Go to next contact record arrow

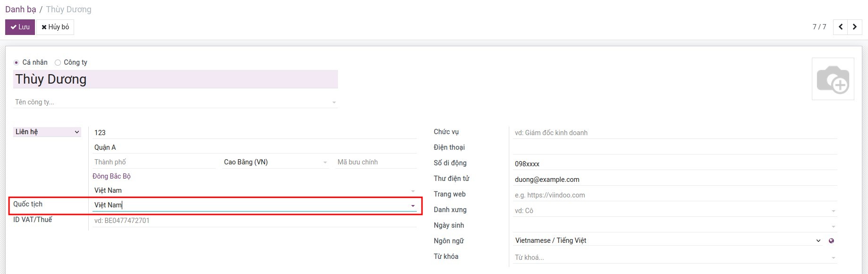click(855, 27)
